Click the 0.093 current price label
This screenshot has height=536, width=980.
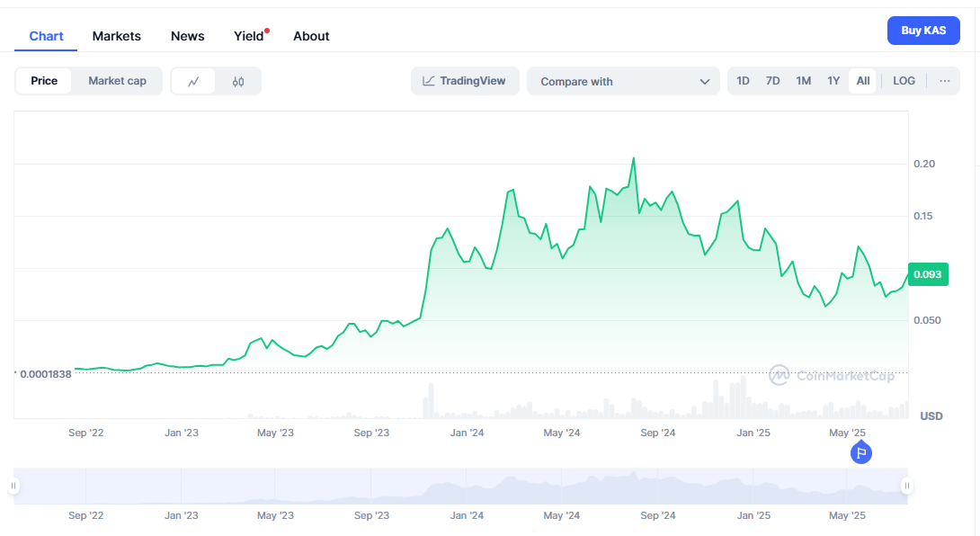pyautogui.click(x=928, y=274)
